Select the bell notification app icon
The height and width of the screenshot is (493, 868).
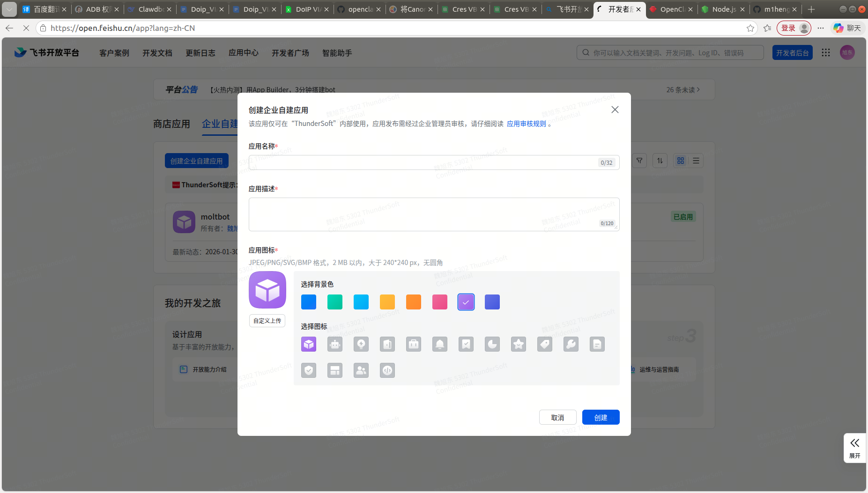click(439, 345)
